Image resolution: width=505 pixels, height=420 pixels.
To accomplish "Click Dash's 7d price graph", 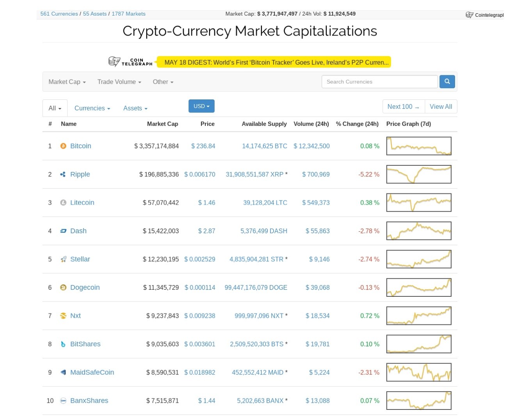I will [x=419, y=231].
